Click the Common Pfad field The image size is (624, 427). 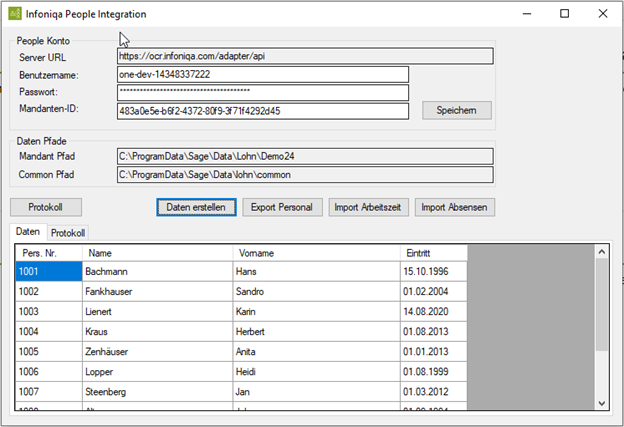click(x=305, y=175)
